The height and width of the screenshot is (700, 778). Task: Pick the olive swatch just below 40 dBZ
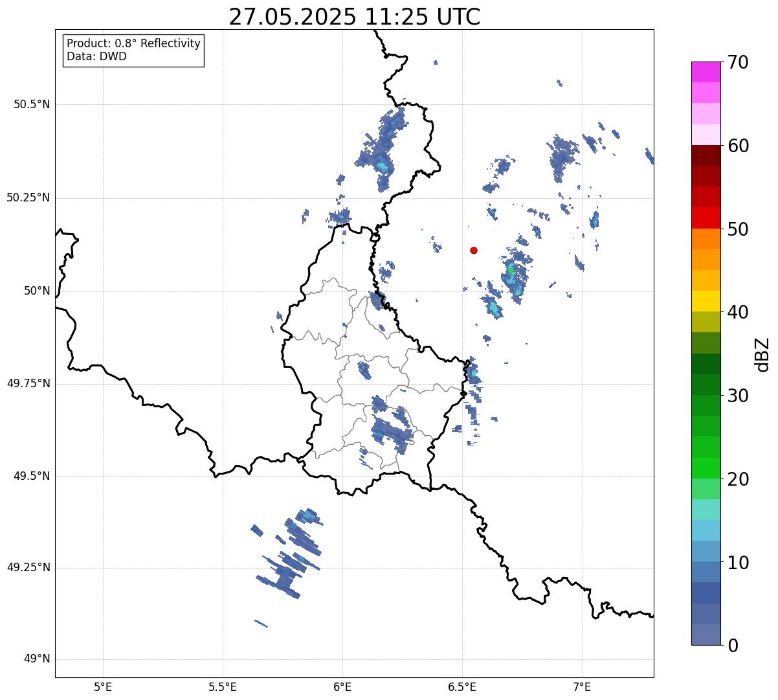[x=706, y=322]
